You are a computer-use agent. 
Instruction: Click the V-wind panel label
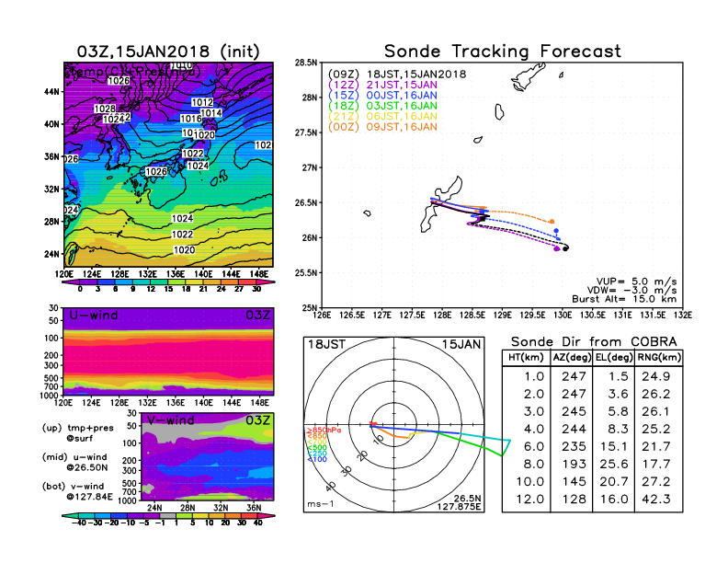point(170,420)
